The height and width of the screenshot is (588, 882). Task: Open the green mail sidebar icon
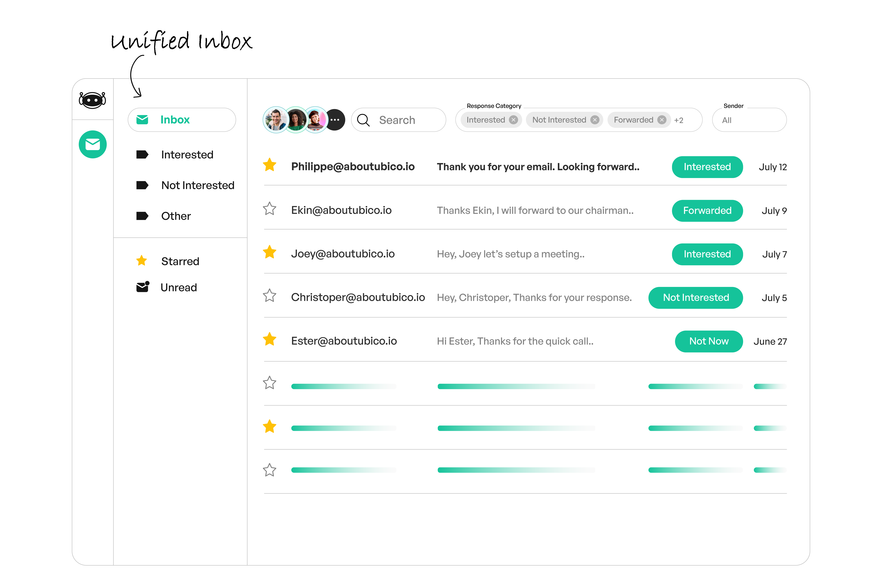pyautogui.click(x=93, y=144)
